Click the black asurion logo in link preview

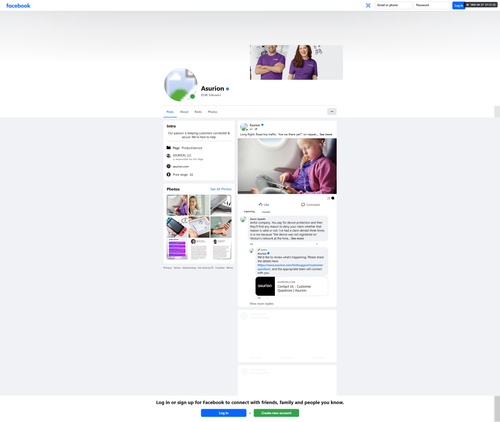(x=265, y=286)
